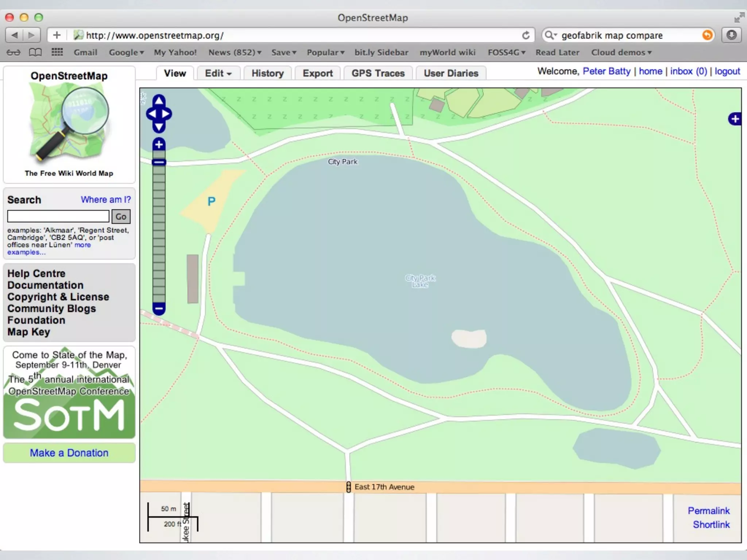Focus the map search text field

[58, 217]
